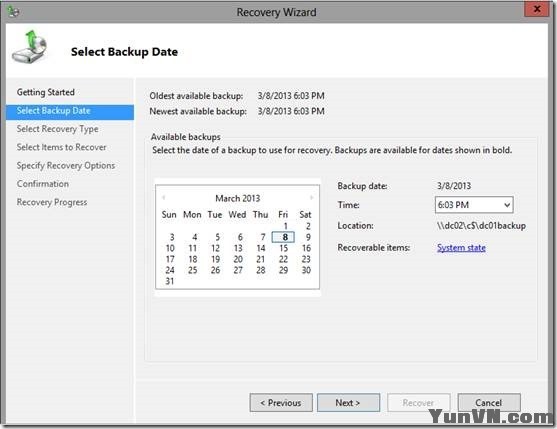
Task: Click the Oldest available backup timestamp
Action: [291, 96]
